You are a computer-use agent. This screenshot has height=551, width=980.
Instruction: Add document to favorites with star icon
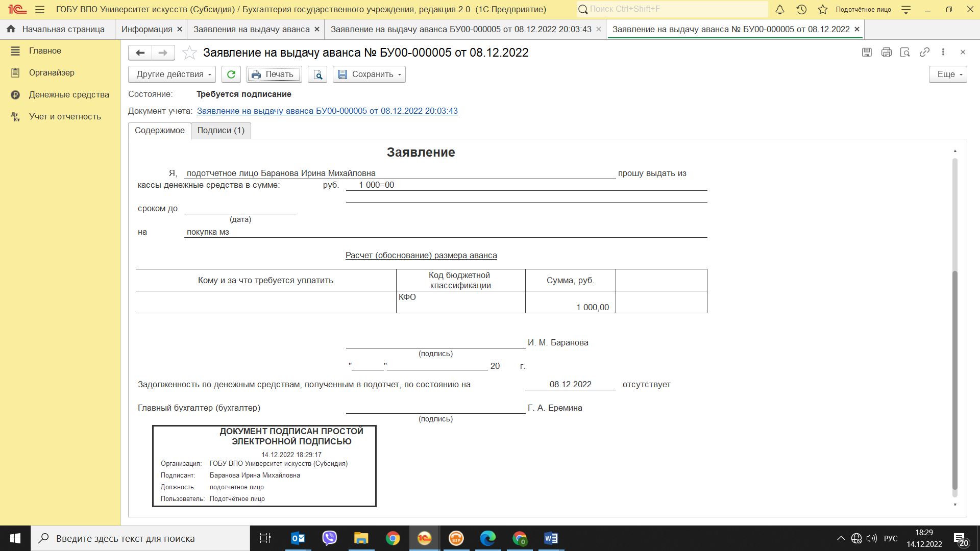189,53
